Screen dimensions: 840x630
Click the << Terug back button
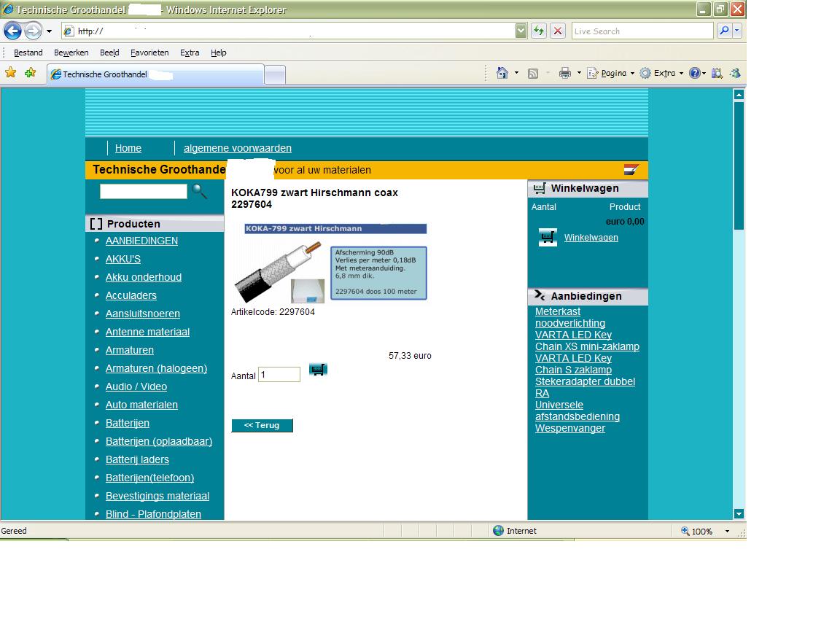pyautogui.click(x=262, y=425)
